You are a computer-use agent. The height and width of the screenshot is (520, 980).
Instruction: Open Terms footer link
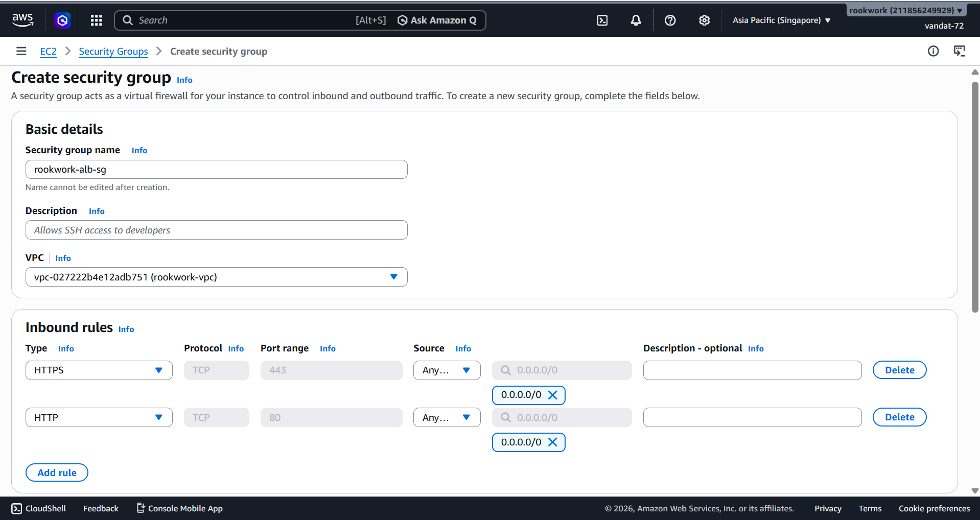coord(870,509)
